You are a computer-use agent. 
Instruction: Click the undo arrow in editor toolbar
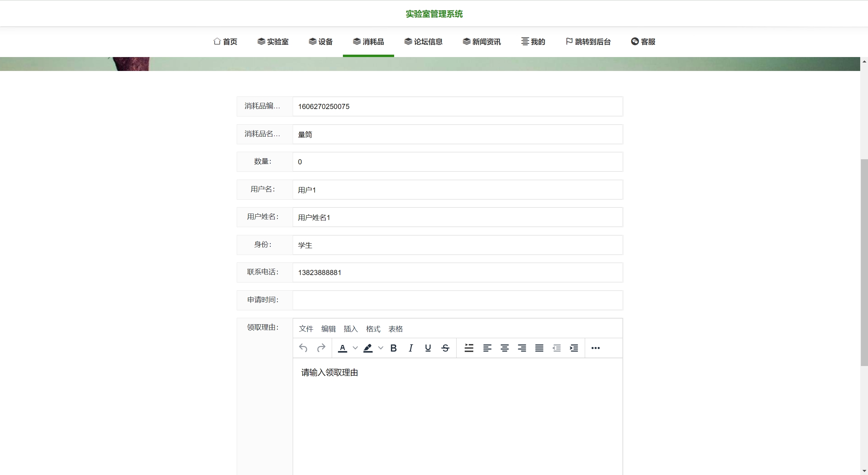303,348
